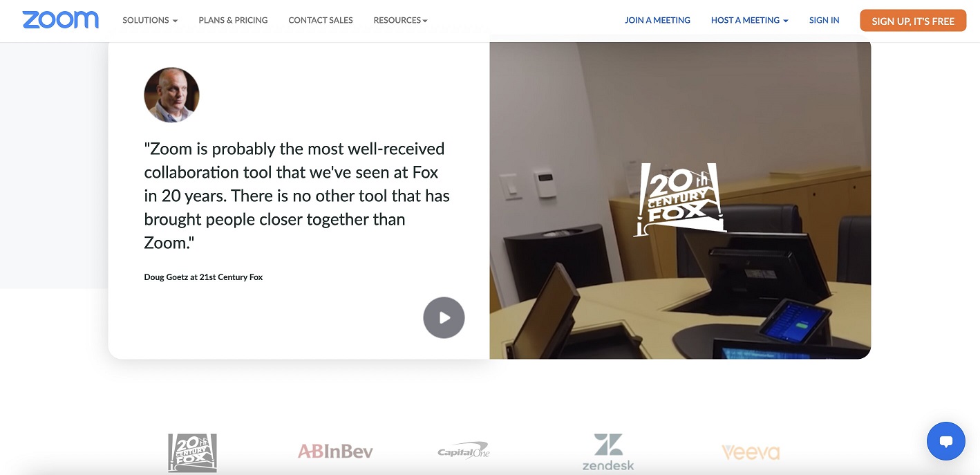The width and height of the screenshot is (980, 475).
Task: Click the Zoom logo in header
Action: click(60, 20)
